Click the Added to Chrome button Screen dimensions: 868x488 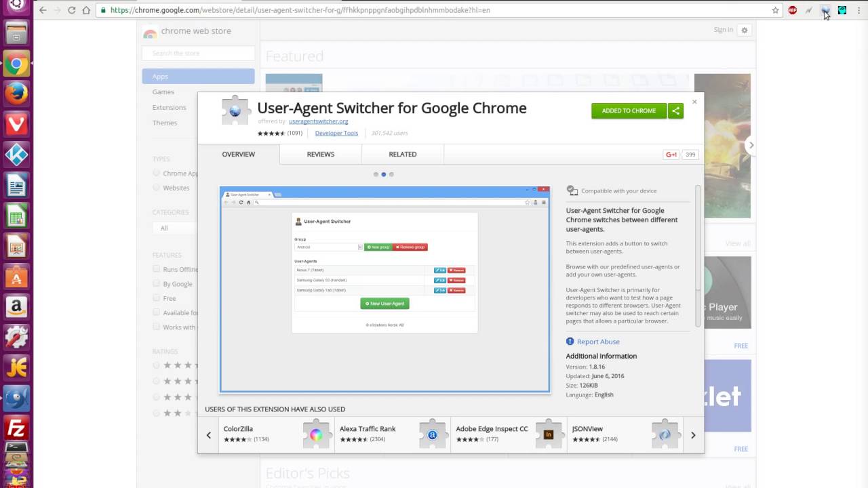(629, 110)
